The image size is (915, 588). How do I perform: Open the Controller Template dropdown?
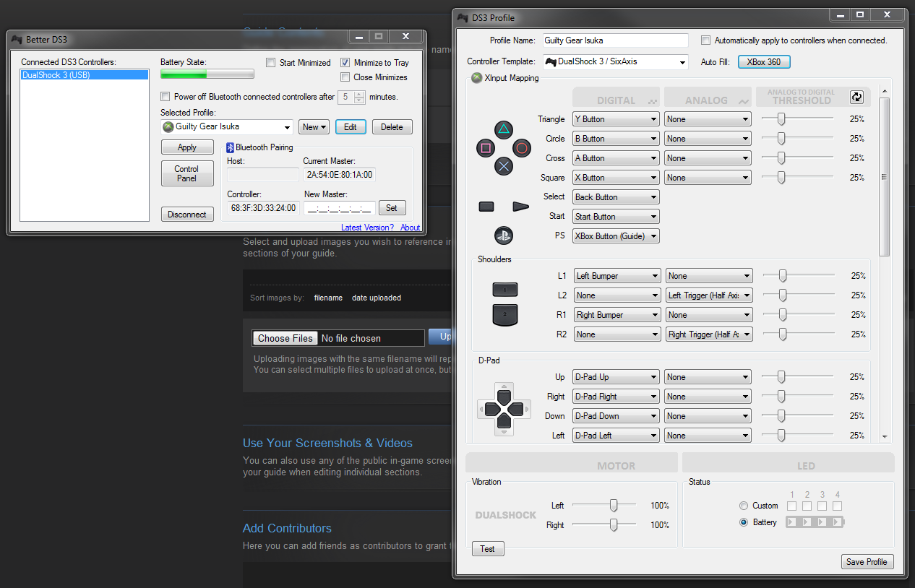coord(616,62)
